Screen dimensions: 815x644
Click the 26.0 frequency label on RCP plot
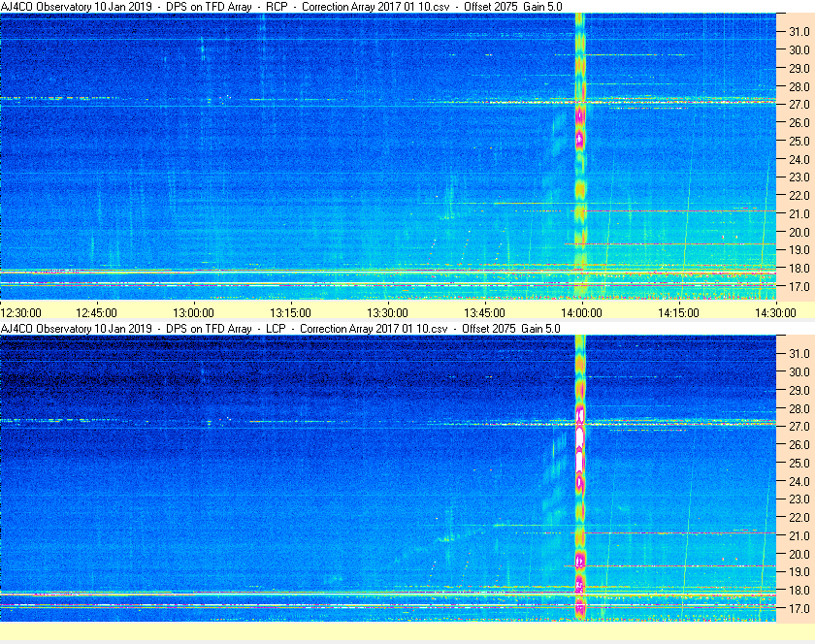(799, 122)
